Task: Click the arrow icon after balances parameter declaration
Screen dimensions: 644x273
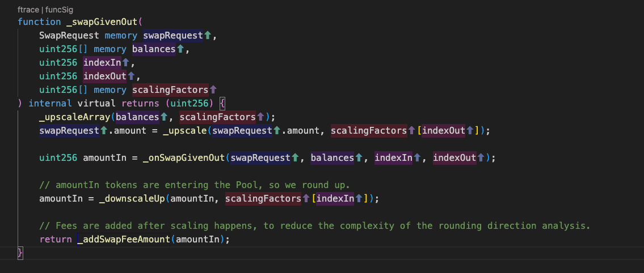Action: coord(180,49)
